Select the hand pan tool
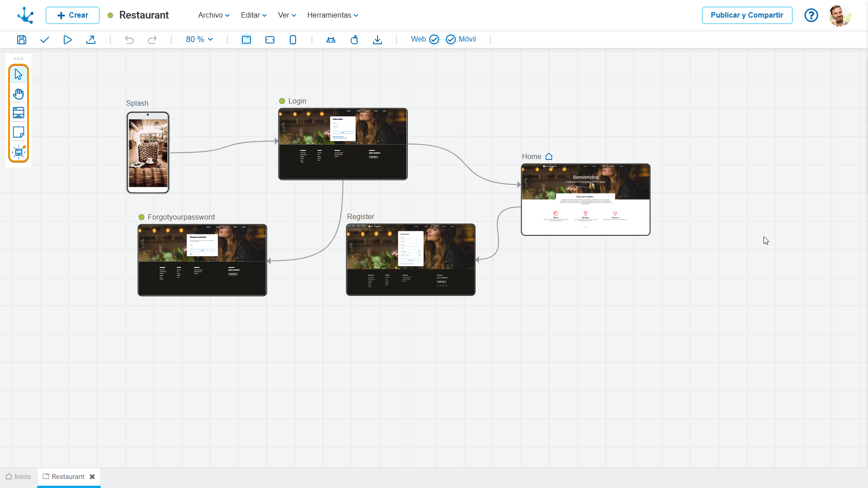This screenshot has width=868, height=488. tap(19, 94)
